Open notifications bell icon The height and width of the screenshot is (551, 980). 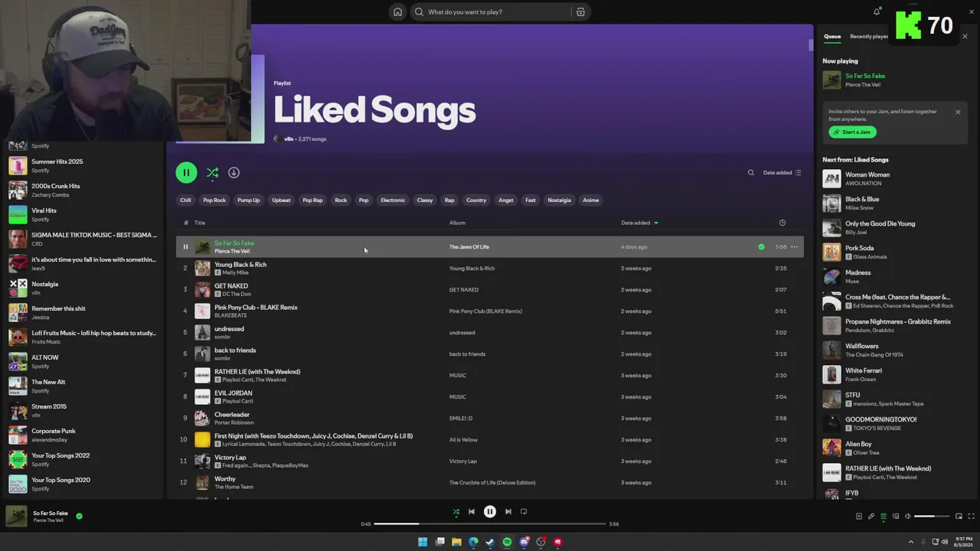pos(877,11)
